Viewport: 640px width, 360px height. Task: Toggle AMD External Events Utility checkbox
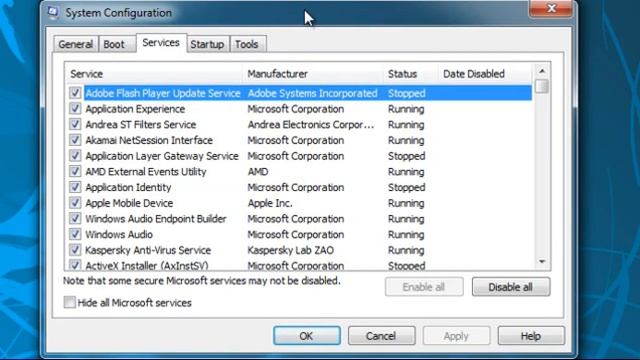click(75, 171)
